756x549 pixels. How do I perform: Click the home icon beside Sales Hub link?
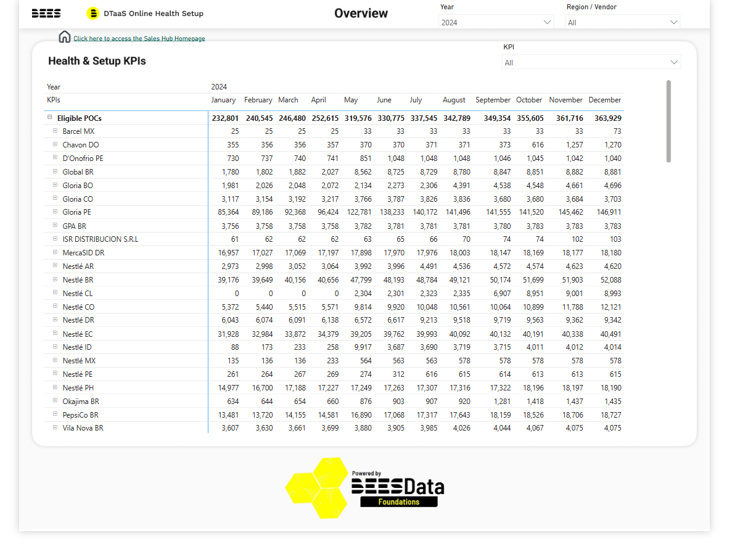[x=65, y=37]
